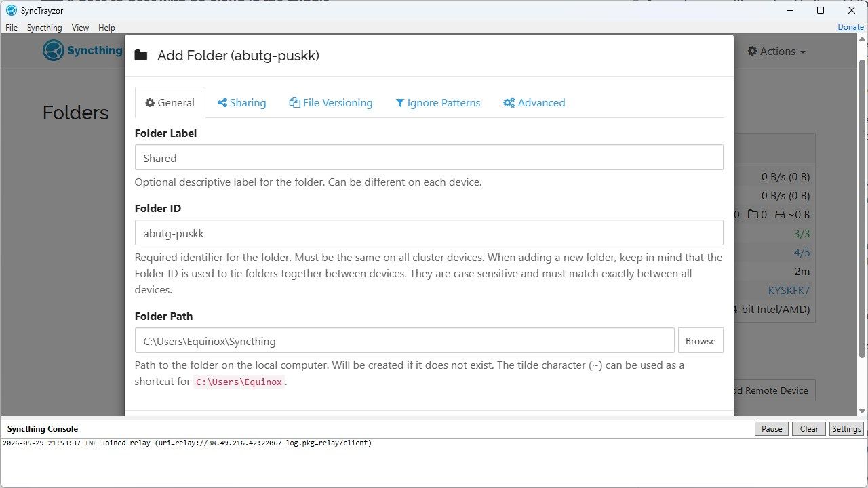868x488 pixels.
Task: Click the 3/3 listeners value
Action: tap(802, 234)
